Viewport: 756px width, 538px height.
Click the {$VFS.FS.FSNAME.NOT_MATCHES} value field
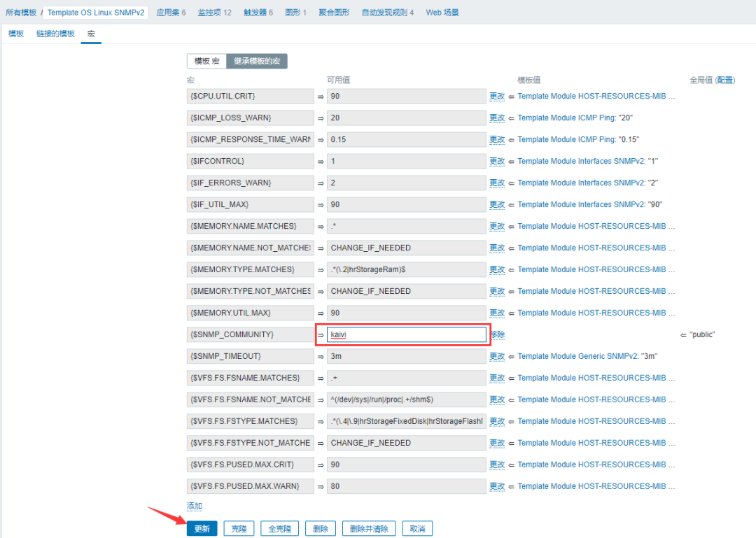(407, 399)
